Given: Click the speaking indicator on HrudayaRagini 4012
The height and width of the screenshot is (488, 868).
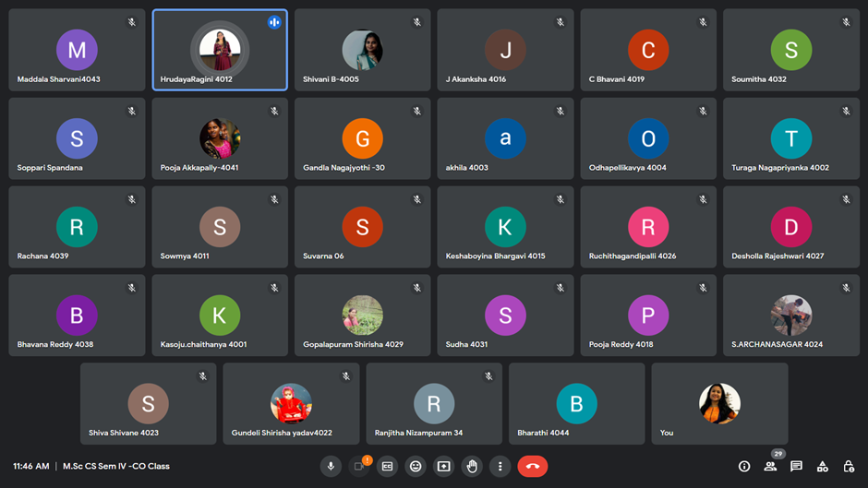Looking at the screenshot, I should point(274,22).
